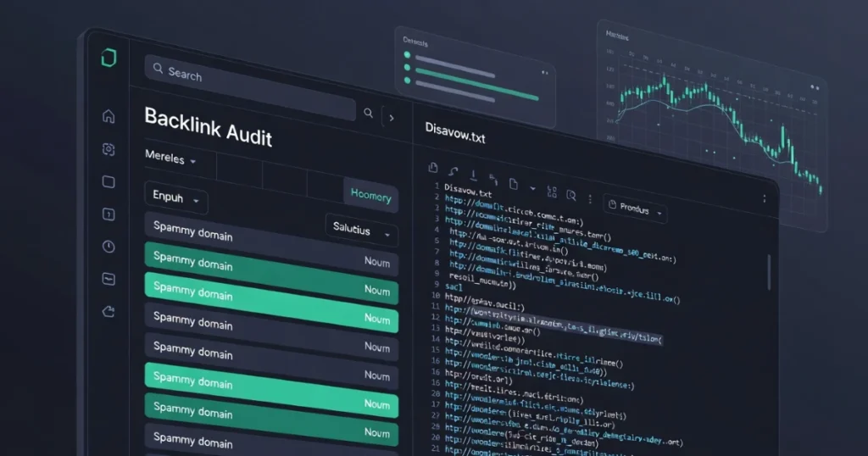This screenshot has width=868, height=456.
Task: Click the clock history sidebar icon
Action: (x=108, y=246)
